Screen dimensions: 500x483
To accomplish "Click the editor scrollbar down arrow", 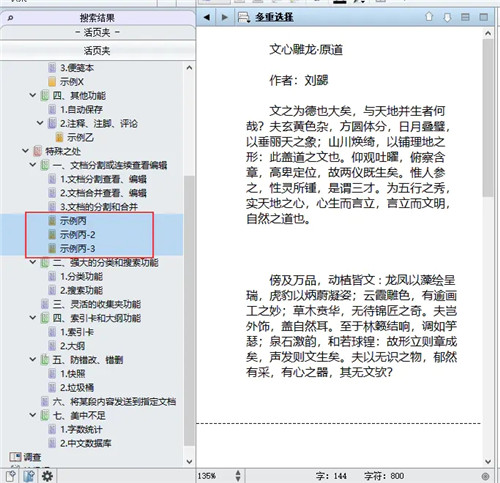I will click(x=488, y=462).
